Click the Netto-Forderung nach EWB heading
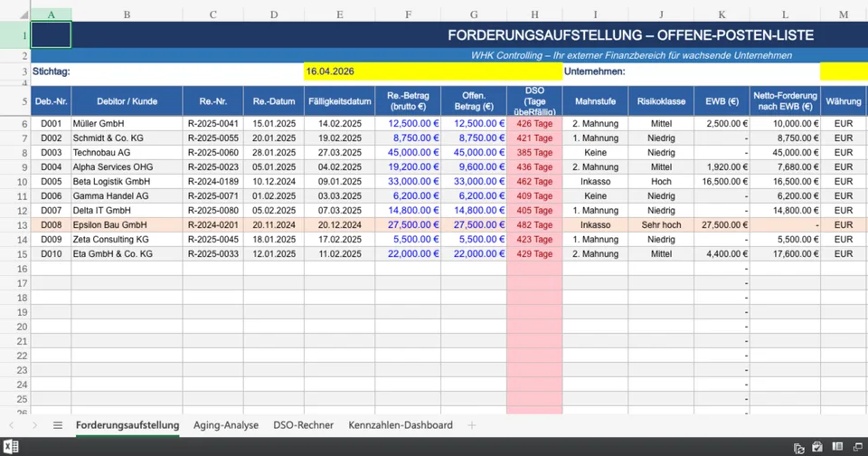The height and width of the screenshot is (456, 868). point(785,101)
